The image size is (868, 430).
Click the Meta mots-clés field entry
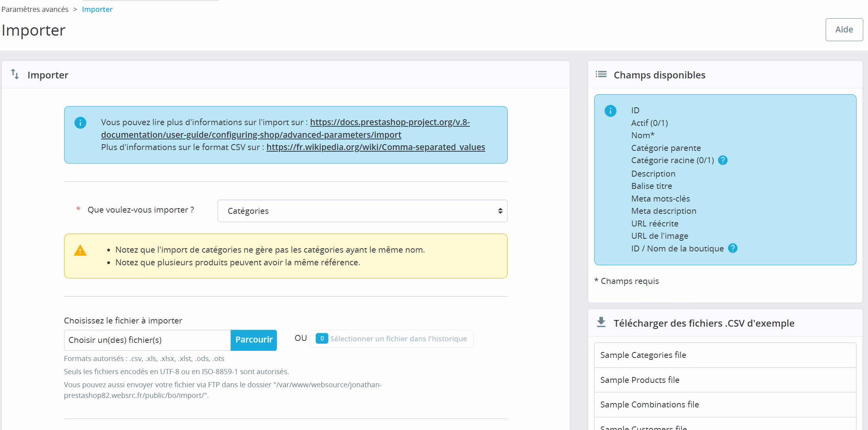click(x=660, y=199)
